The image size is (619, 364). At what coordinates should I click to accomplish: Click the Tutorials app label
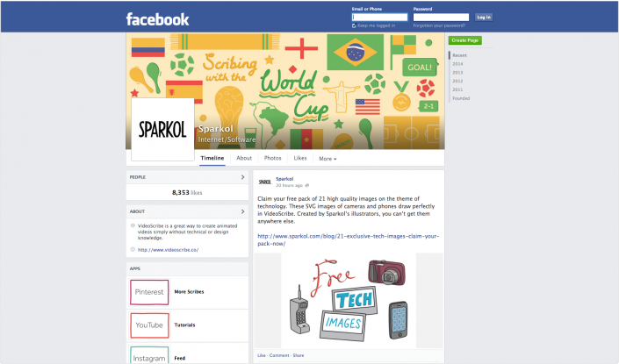pos(184,325)
